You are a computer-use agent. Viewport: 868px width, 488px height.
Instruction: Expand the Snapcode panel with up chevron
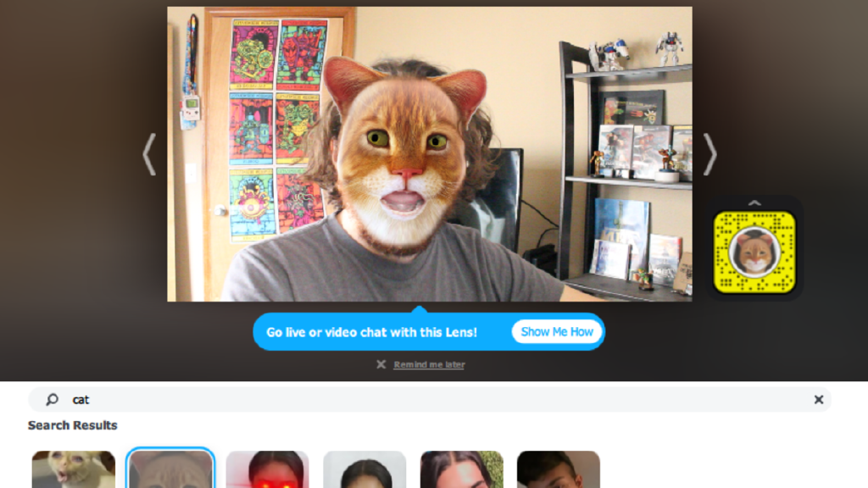coord(754,203)
